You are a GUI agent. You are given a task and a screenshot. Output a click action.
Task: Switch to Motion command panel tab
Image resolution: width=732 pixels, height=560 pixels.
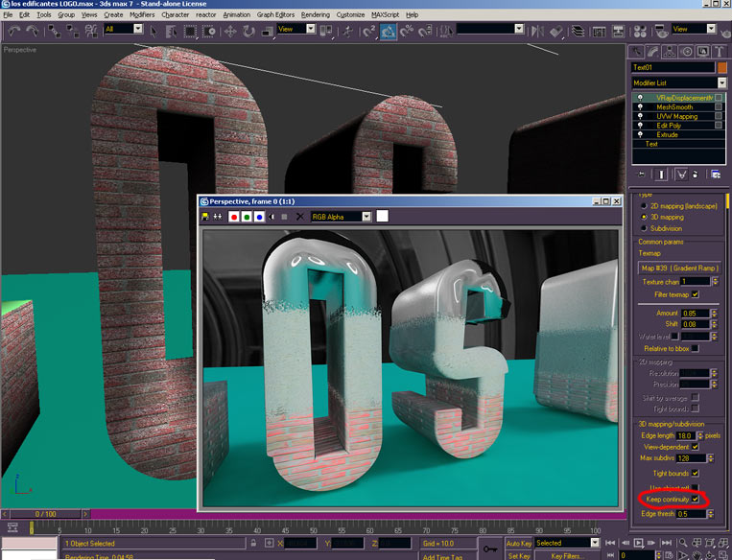[686, 52]
